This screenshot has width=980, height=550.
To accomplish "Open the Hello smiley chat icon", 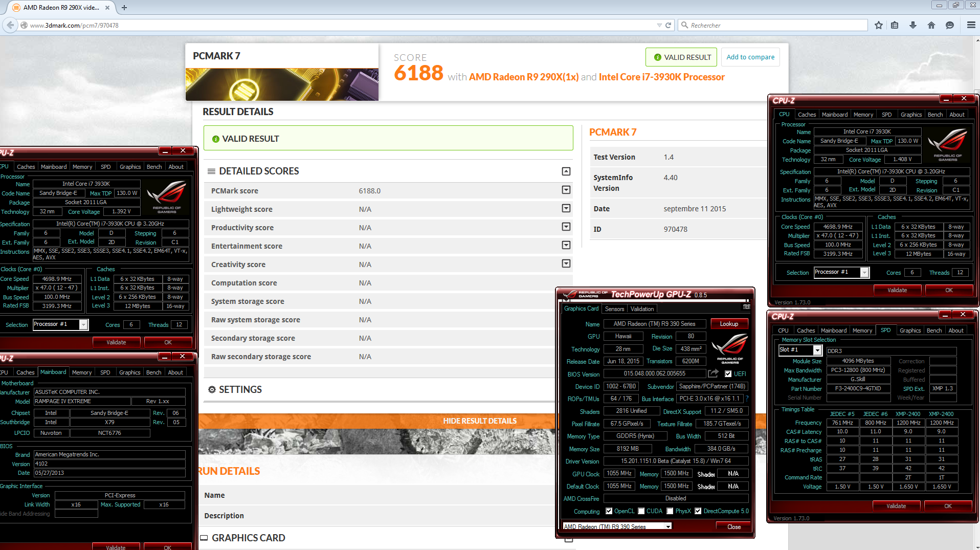I will pyautogui.click(x=950, y=25).
